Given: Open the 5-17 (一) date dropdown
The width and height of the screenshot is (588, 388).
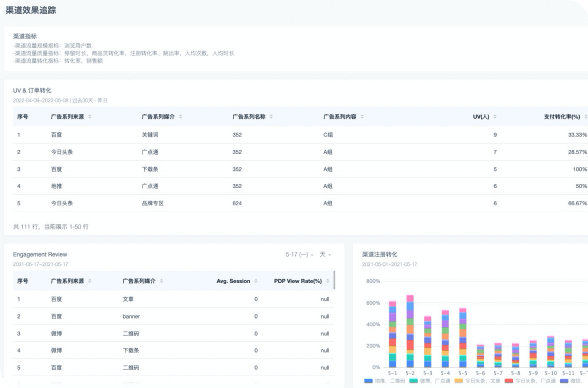Looking at the screenshot, I should 299,255.
